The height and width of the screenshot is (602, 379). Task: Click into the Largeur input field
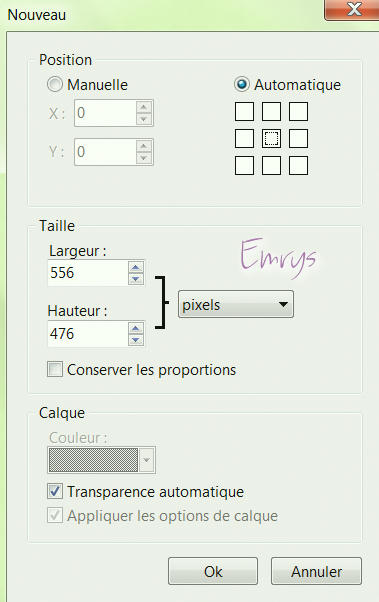tap(88, 273)
